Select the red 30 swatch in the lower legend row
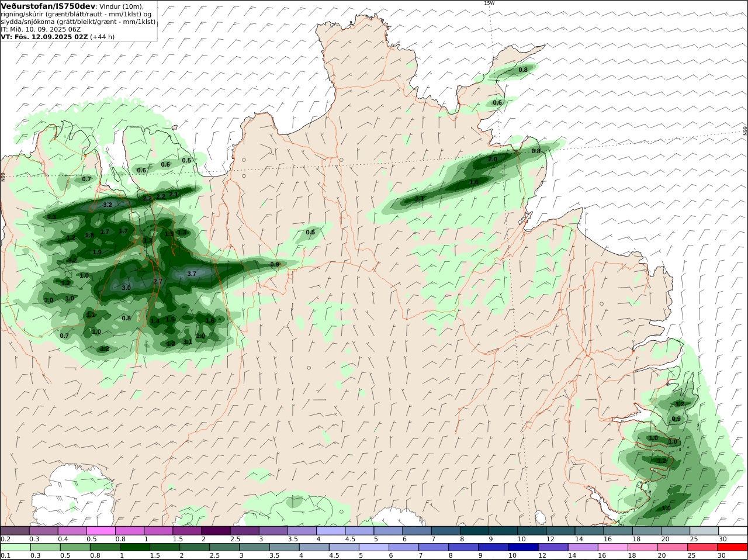The width and height of the screenshot is (748, 560). pyautogui.click(x=733, y=547)
